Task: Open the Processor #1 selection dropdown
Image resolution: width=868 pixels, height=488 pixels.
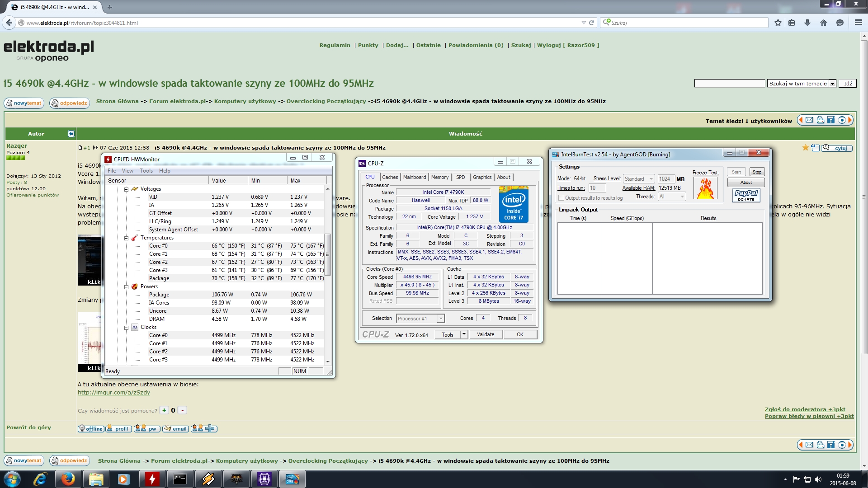Action: (420, 319)
